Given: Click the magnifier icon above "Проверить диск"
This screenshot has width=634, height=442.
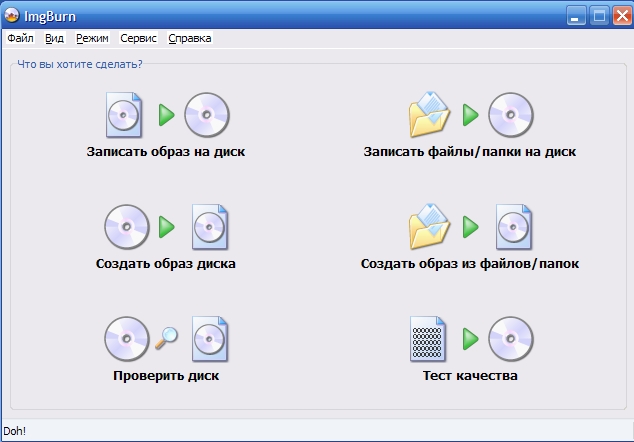Looking at the screenshot, I should (166, 338).
